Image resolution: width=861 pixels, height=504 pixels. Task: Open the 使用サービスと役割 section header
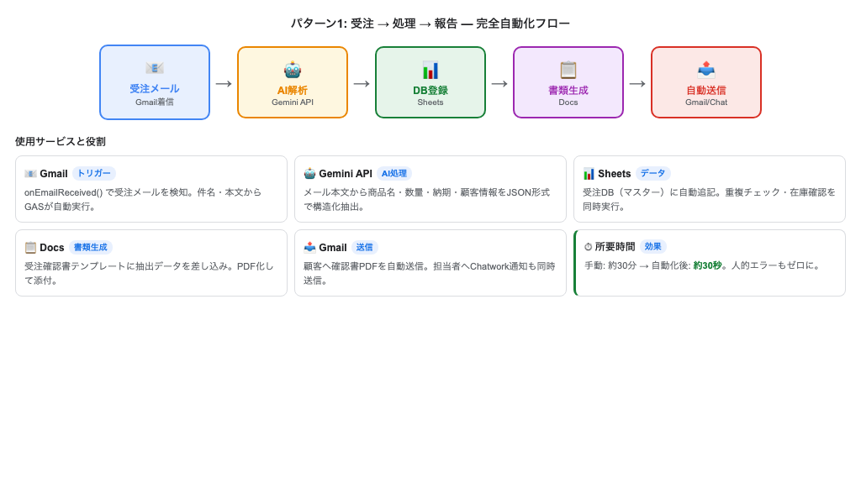pos(59,141)
